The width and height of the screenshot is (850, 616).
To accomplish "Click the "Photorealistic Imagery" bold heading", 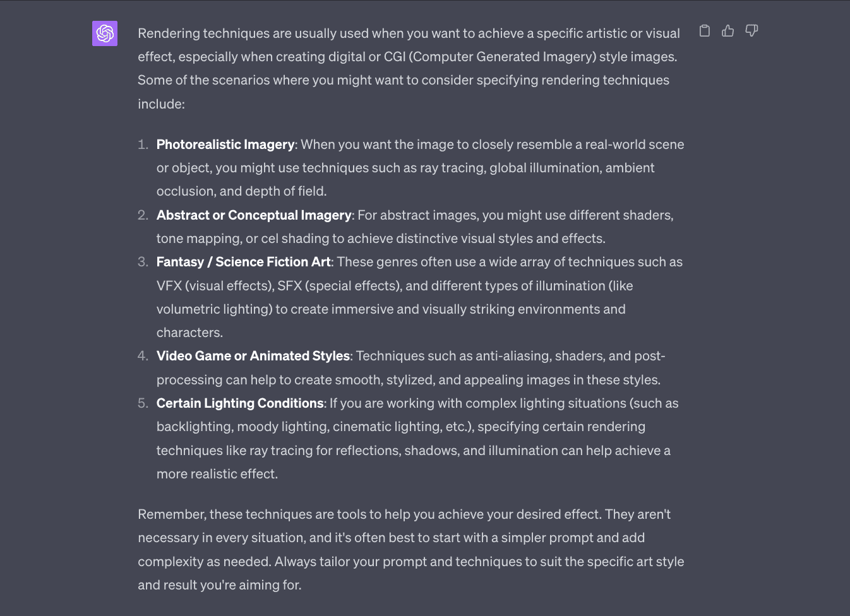I will [x=225, y=145].
